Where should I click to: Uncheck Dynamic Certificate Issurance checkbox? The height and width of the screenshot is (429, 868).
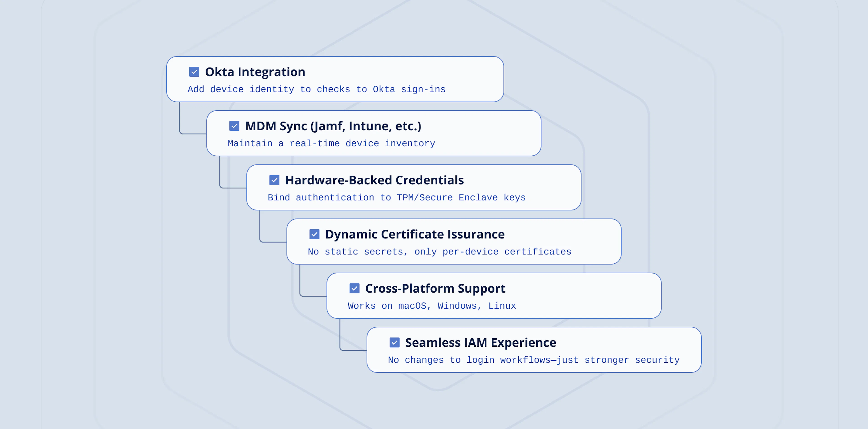(x=314, y=234)
